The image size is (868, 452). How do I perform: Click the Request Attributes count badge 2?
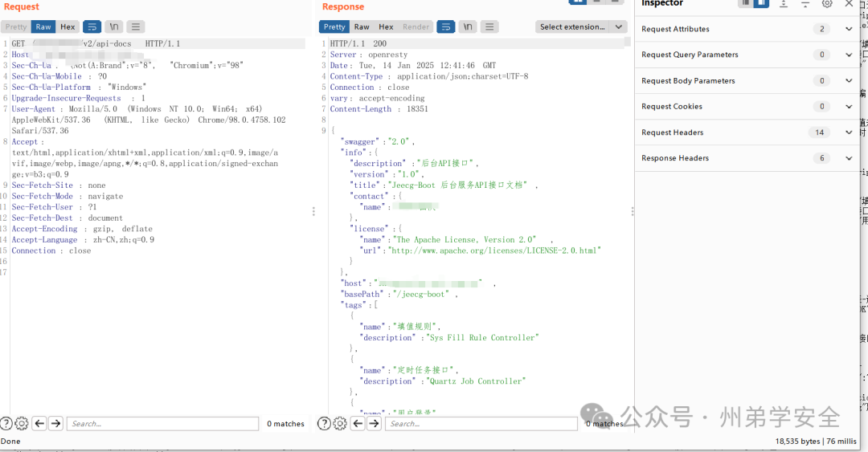pos(821,29)
